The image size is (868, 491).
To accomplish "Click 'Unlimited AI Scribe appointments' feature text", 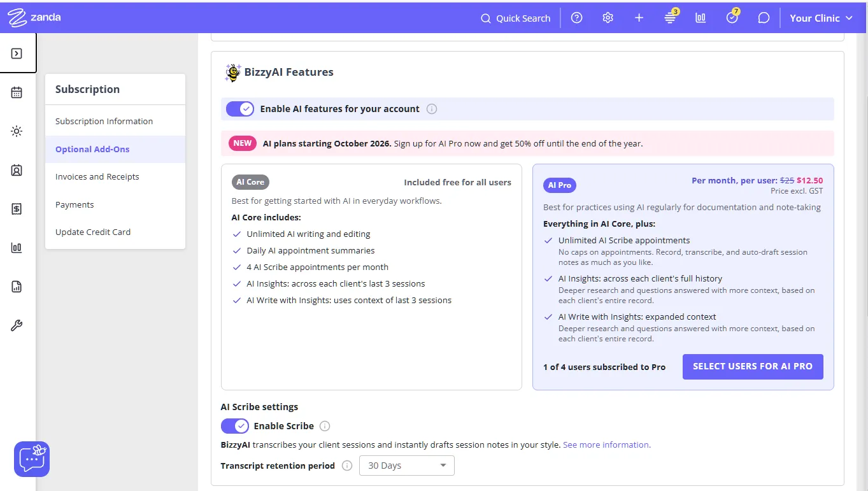I will 624,240.
